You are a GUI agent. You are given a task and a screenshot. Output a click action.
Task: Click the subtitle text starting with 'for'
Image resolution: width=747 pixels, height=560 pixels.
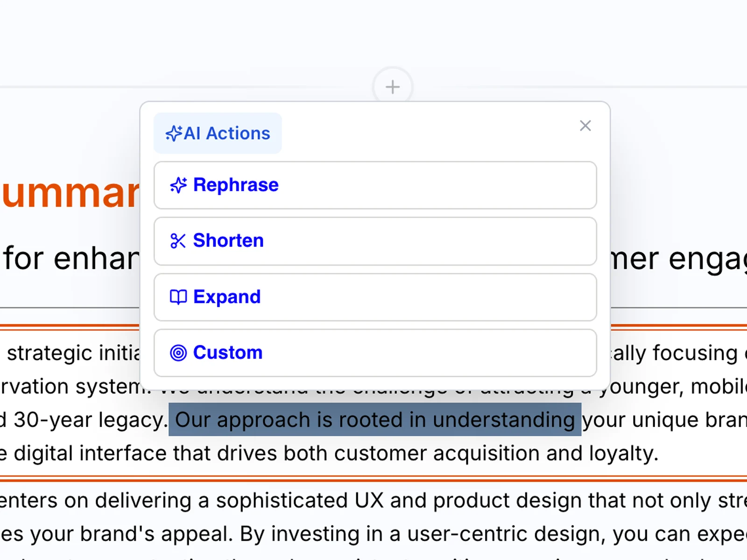70,259
